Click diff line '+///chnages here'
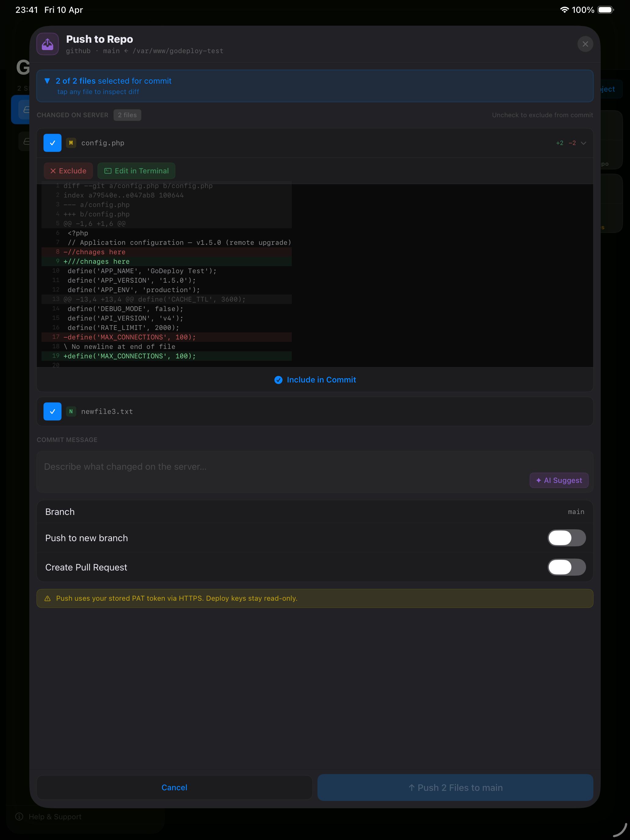 (x=167, y=261)
